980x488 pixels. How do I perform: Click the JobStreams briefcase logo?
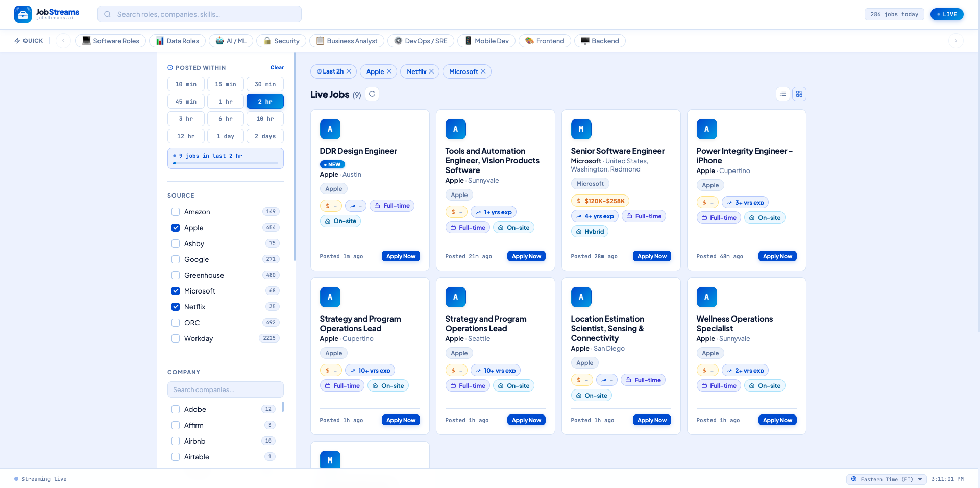coord(23,14)
